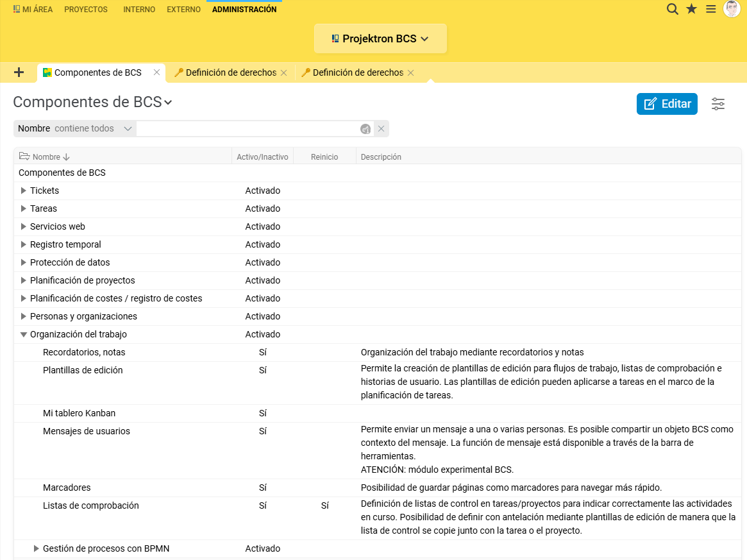The height and width of the screenshot is (560, 747).
Task: Expand Gestión de procesos con BPMN
Action: pyautogui.click(x=36, y=548)
